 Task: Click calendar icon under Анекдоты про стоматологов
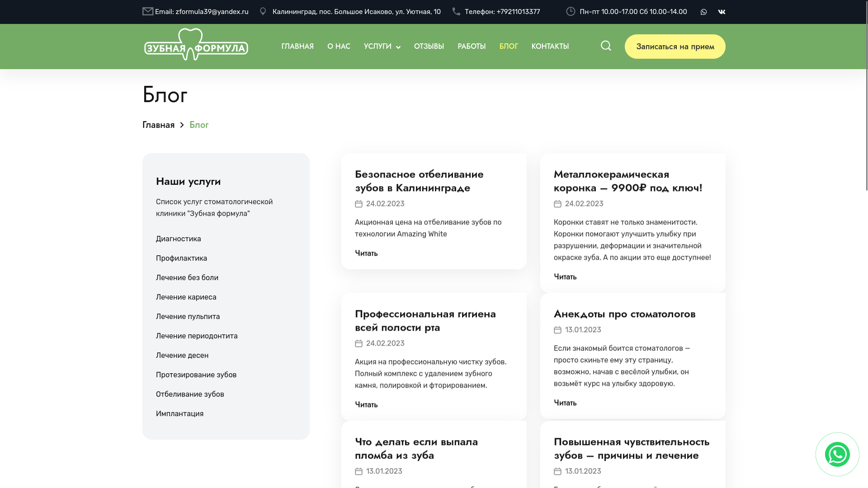tap(557, 330)
